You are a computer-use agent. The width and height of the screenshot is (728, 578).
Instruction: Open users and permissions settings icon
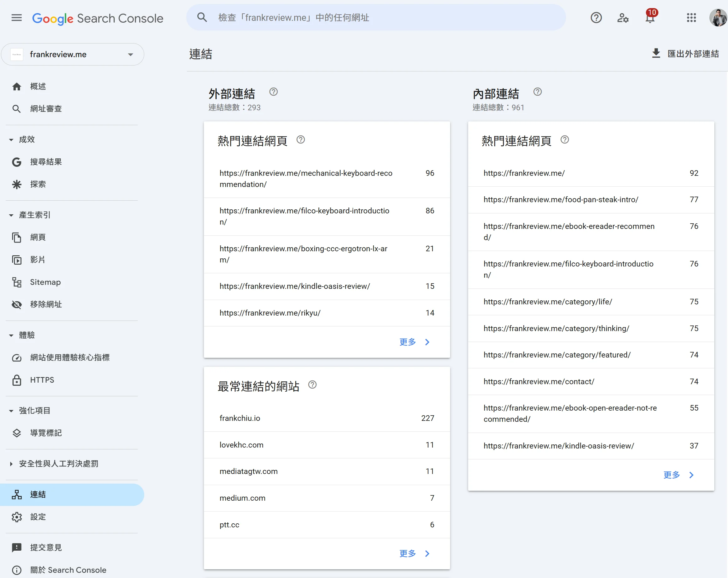coord(623,18)
